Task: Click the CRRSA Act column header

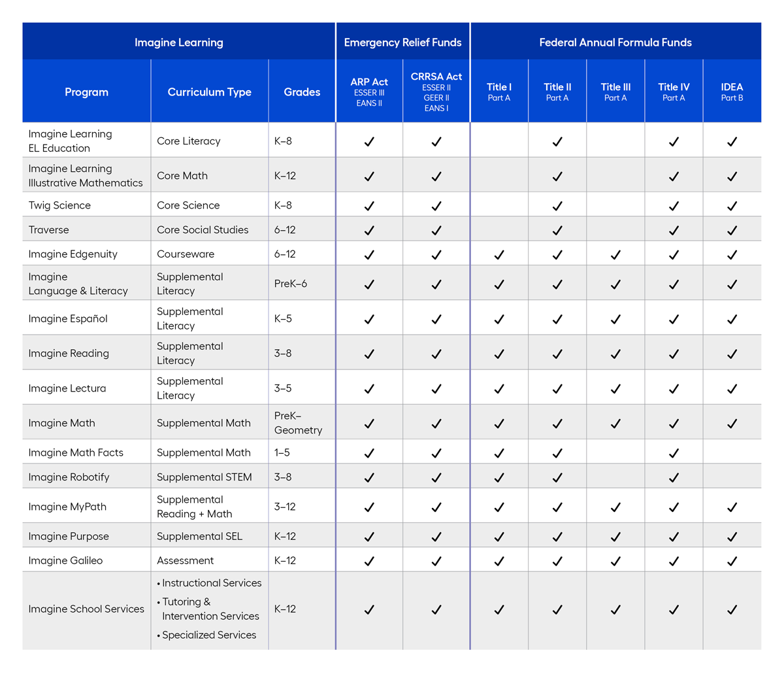Action: click(x=436, y=92)
